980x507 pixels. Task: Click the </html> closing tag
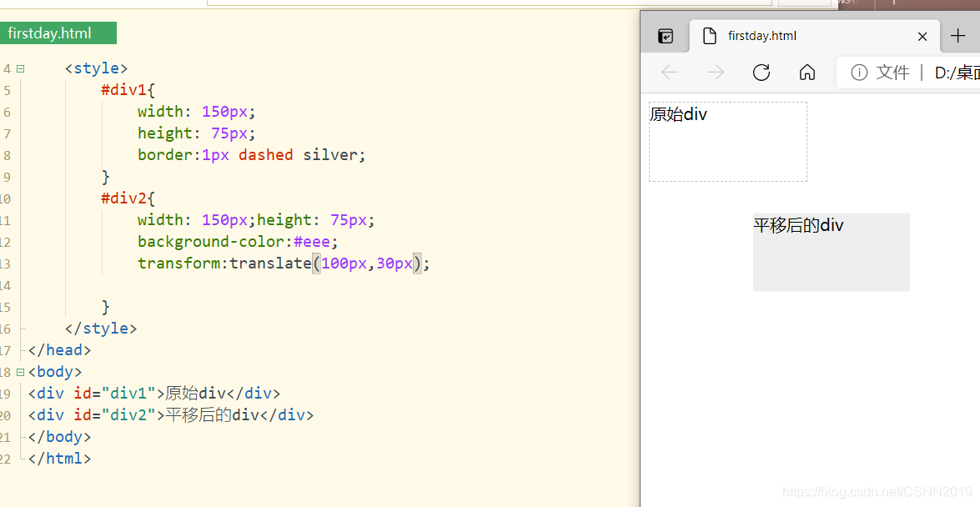59,459
